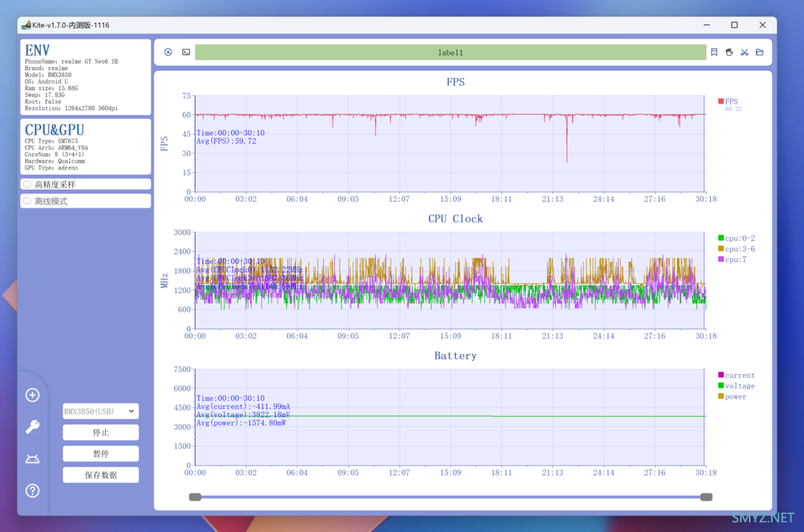Click the CPU&GPU panel heading
804x532 pixels.
(x=54, y=130)
